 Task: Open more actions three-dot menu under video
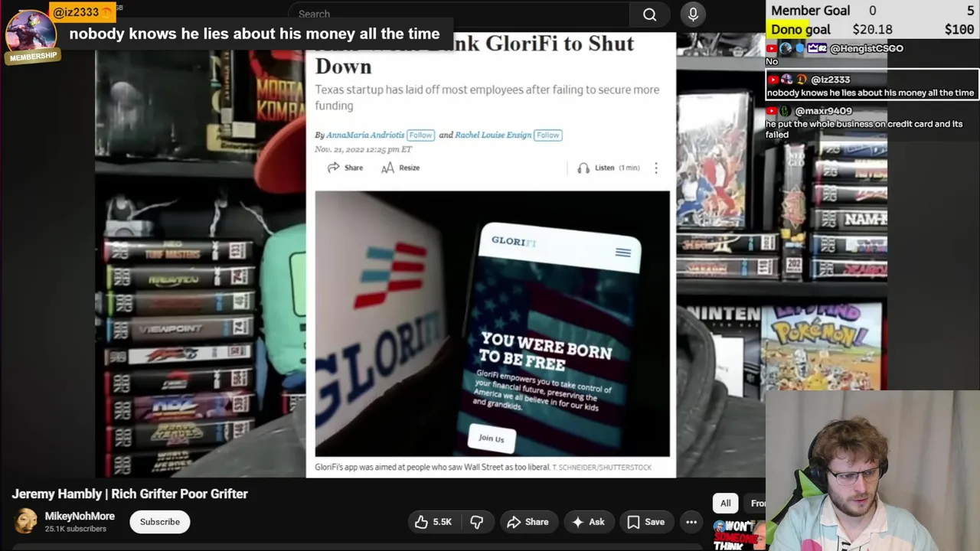tap(691, 522)
